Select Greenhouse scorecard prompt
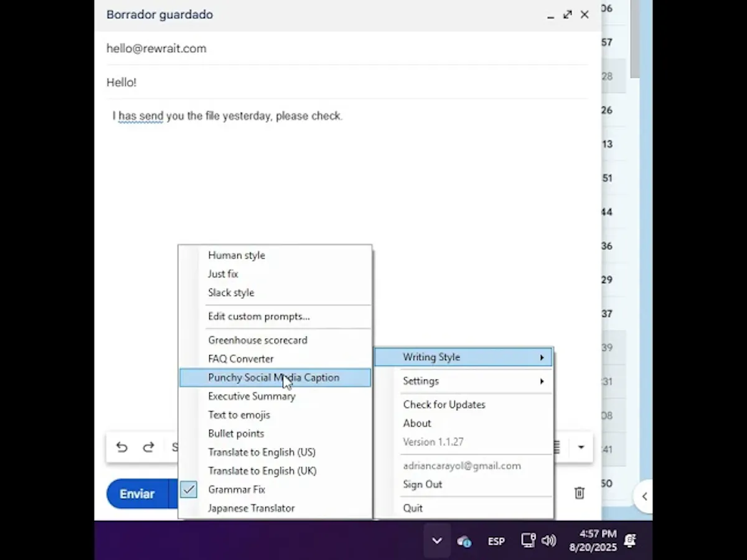Image resolution: width=747 pixels, height=560 pixels. coord(275,340)
